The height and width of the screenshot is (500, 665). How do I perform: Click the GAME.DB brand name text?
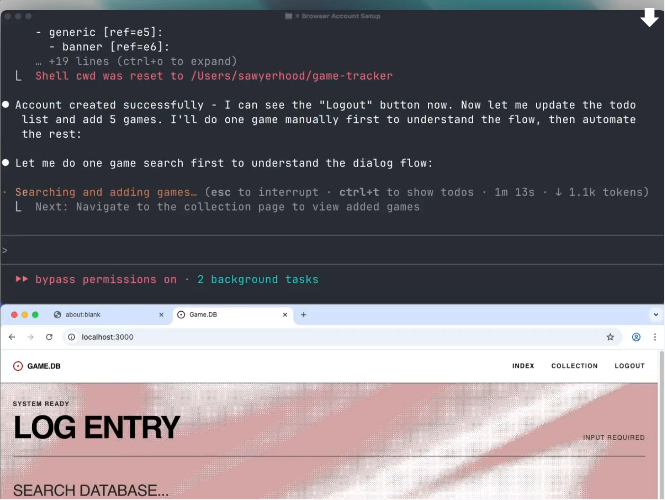coord(44,366)
